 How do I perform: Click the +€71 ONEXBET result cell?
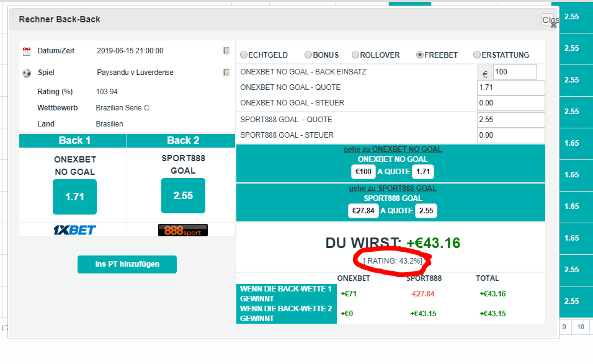[349, 294]
